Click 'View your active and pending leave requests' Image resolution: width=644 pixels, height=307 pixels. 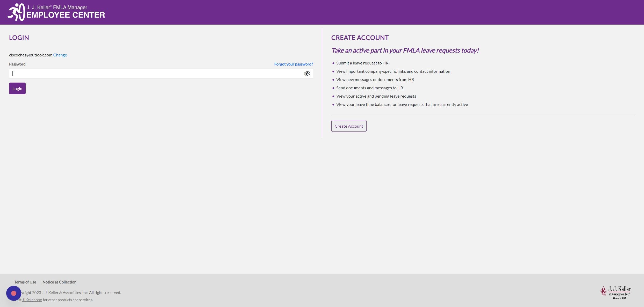click(376, 96)
